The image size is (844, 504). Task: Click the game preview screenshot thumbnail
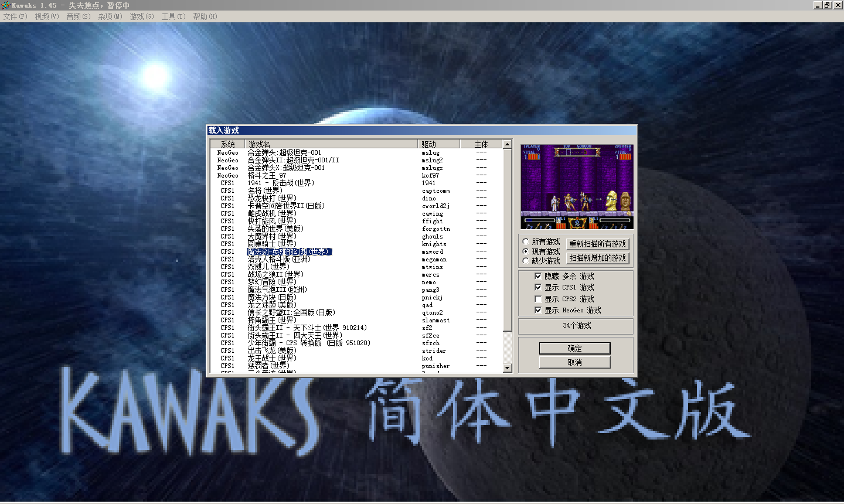click(x=577, y=186)
